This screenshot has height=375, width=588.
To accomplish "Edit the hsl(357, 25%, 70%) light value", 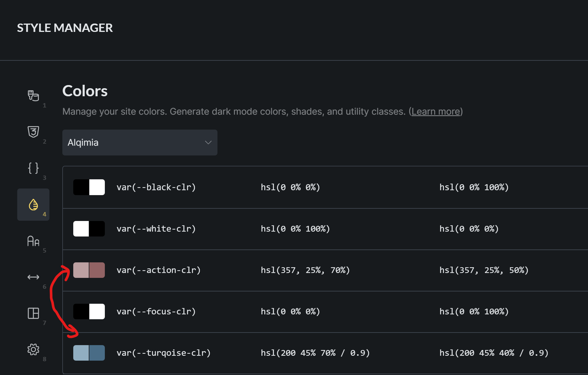I will (x=305, y=270).
